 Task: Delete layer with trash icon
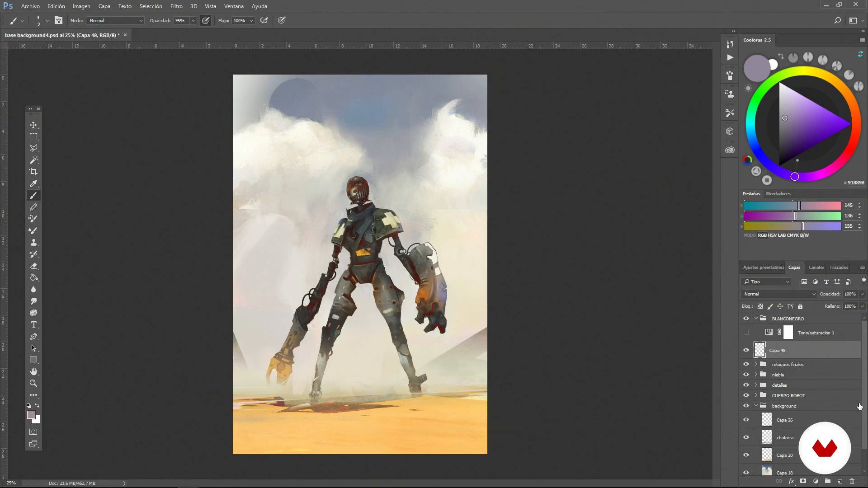pos(852,481)
